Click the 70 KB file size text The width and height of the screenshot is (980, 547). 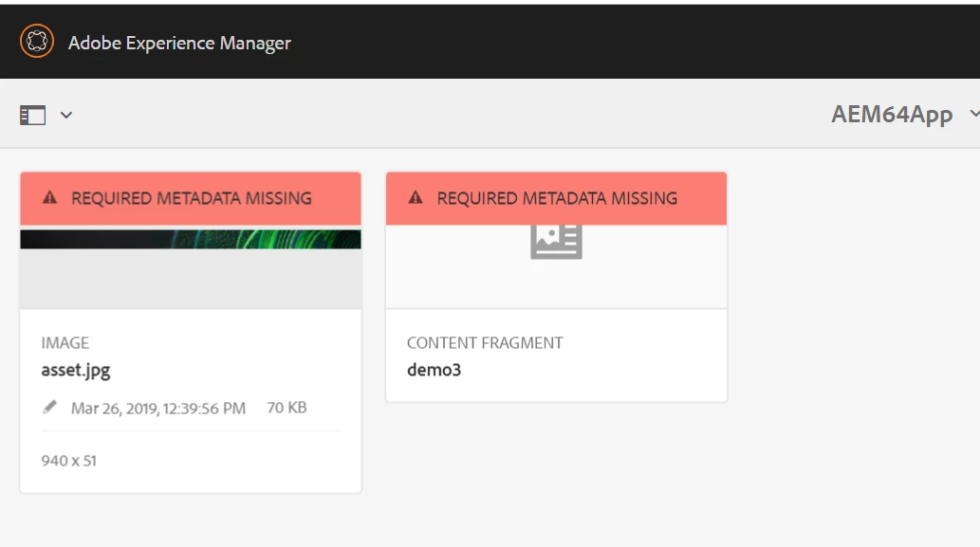click(287, 408)
